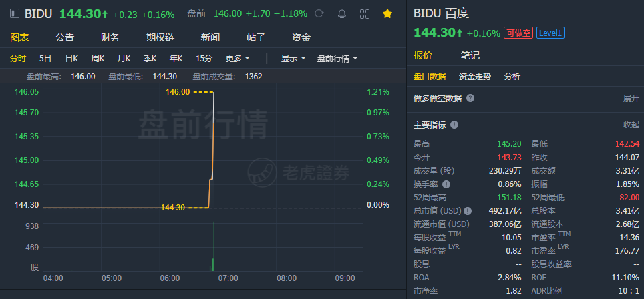
Task: Click the grid layout icon
Action: [365, 13]
